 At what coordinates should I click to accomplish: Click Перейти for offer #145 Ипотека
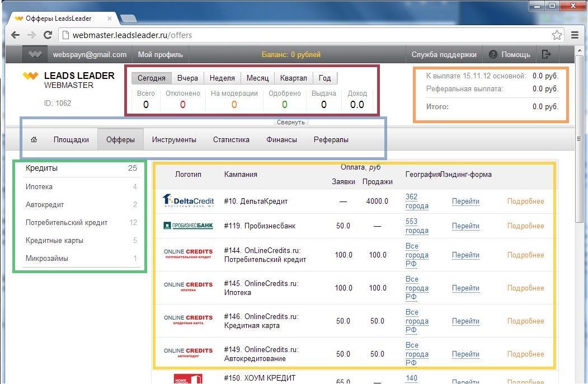tap(465, 288)
